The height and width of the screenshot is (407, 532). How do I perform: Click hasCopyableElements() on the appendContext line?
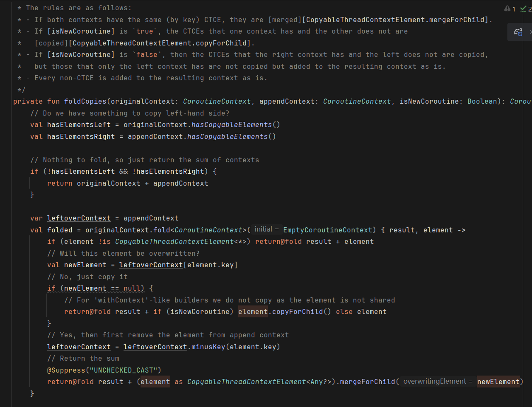pos(231,136)
